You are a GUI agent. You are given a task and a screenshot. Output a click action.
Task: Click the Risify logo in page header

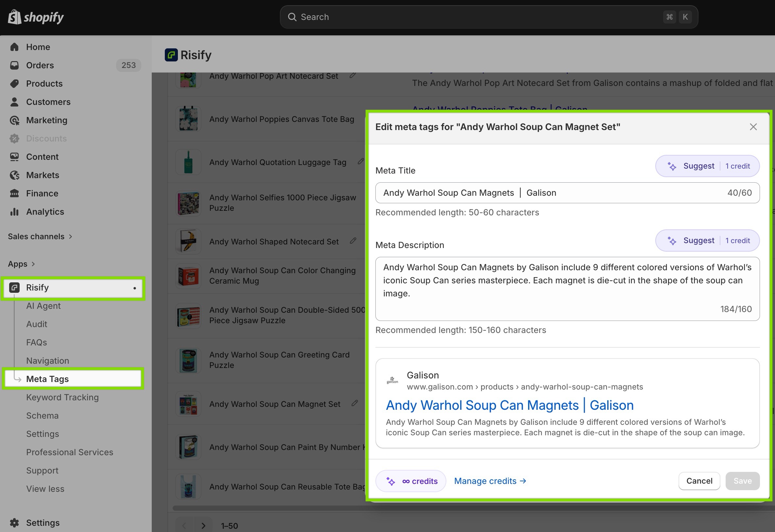[171, 55]
